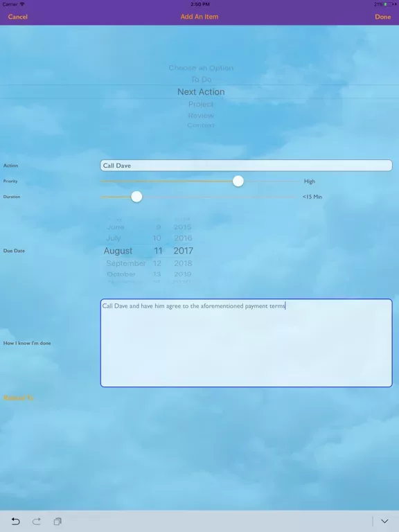The width and height of the screenshot is (399, 532).
Task: Pick September in the due date picker
Action: click(126, 263)
